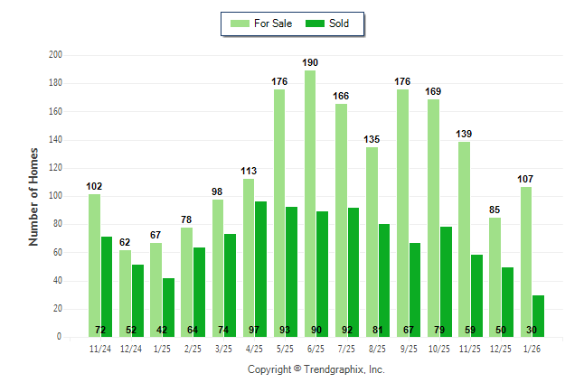
Task: Click the Number of Homes axis title
Action: coord(33,195)
